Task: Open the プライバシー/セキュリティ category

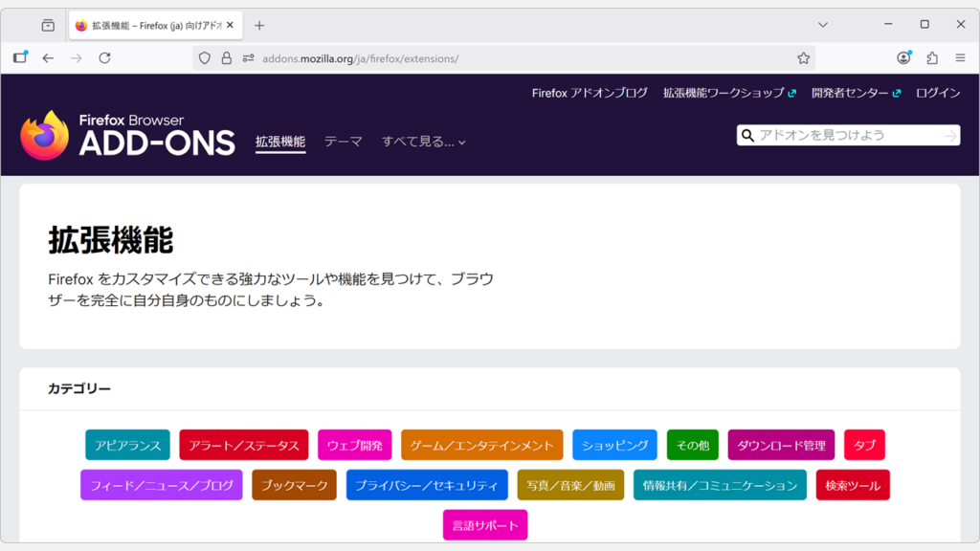Action: 427,485
